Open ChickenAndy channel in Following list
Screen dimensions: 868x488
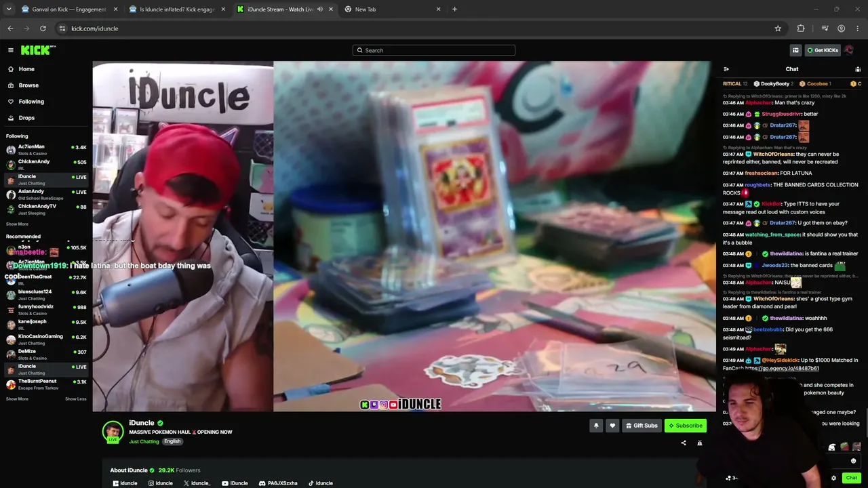point(46,165)
